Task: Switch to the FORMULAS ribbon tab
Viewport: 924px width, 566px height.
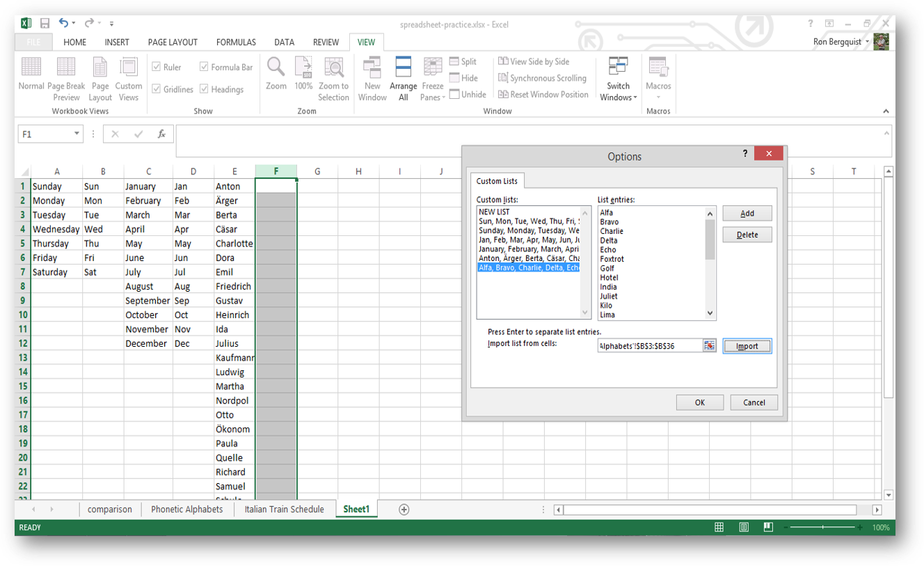Action: click(236, 42)
